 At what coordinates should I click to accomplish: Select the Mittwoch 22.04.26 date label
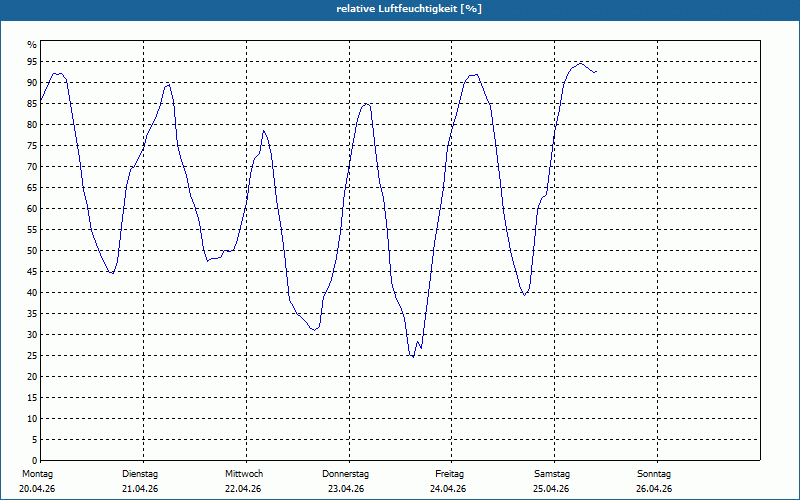click(x=243, y=481)
